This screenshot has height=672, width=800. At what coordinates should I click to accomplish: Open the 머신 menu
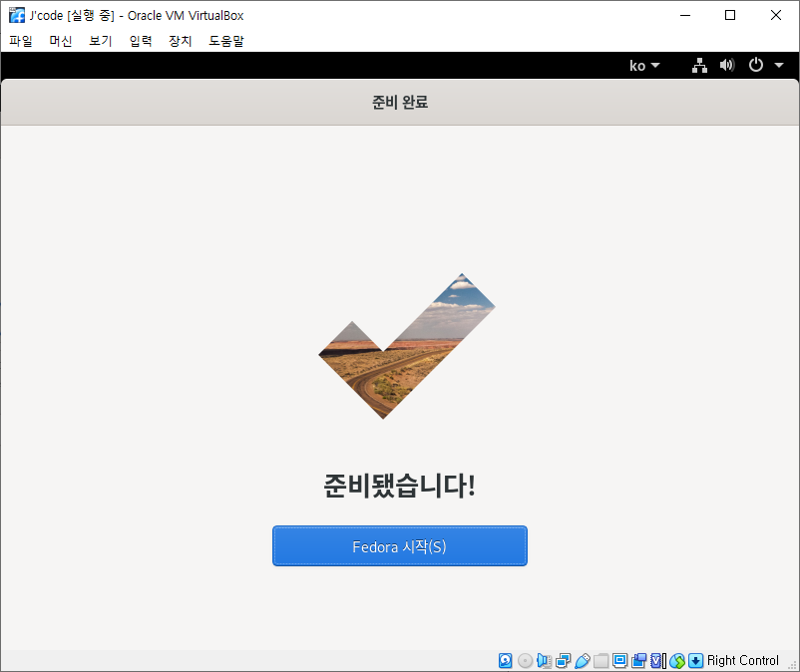[x=60, y=41]
